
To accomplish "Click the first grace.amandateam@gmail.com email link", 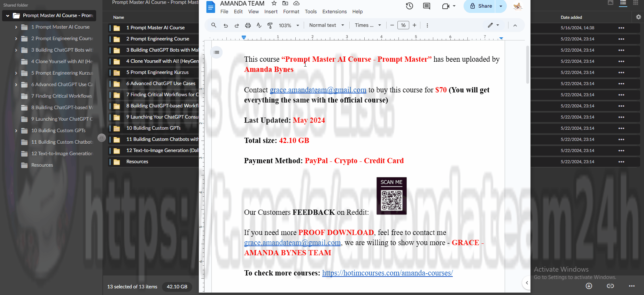I will [x=318, y=90].
